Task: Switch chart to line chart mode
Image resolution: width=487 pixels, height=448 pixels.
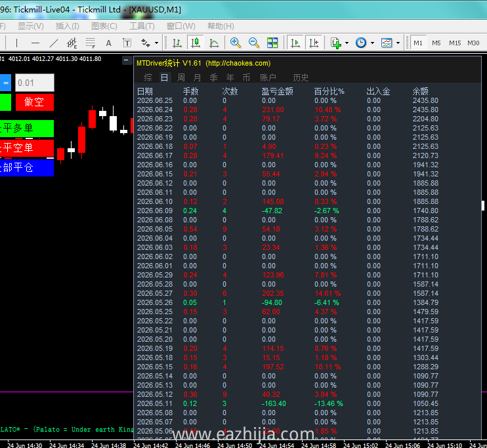Action: coord(214,43)
